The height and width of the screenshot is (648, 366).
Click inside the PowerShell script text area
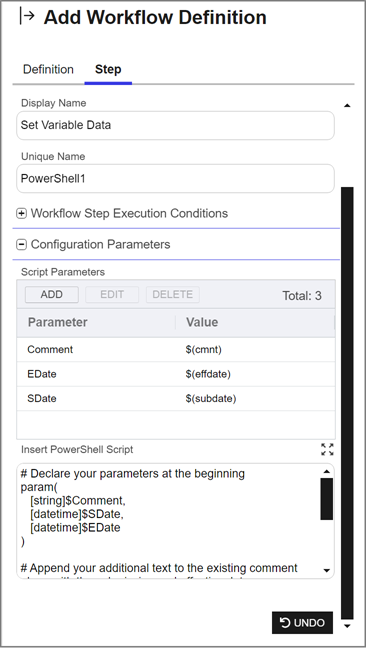(x=169, y=521)
